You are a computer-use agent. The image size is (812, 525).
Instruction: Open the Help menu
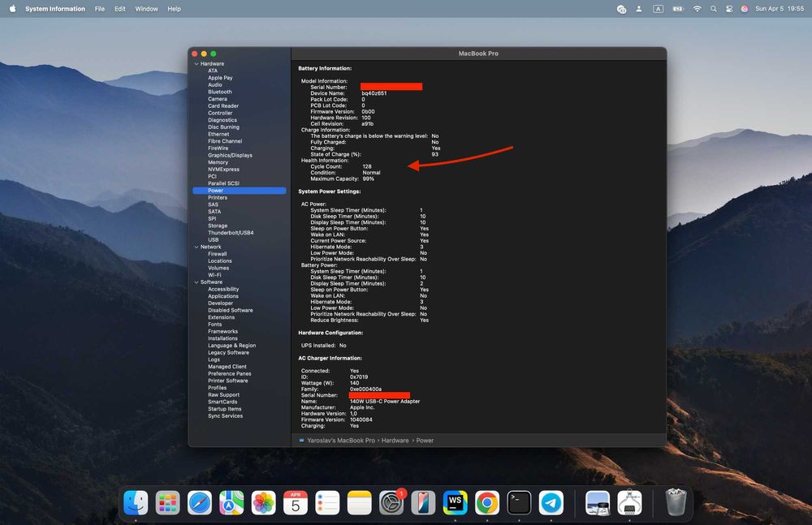pyautogui.click(x=174, y=9)
